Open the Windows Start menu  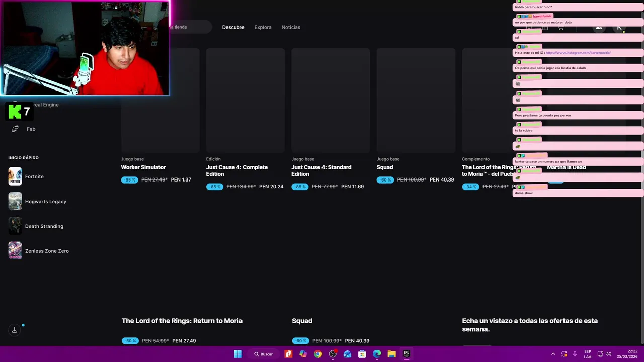(237, 354)
